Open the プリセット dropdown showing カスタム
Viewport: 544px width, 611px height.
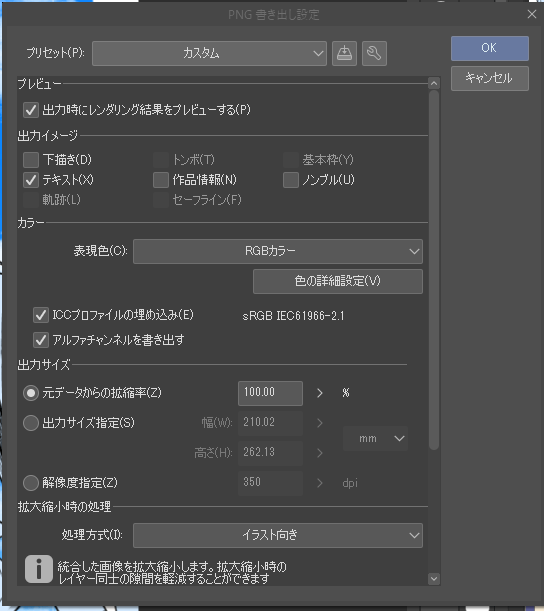209,53
